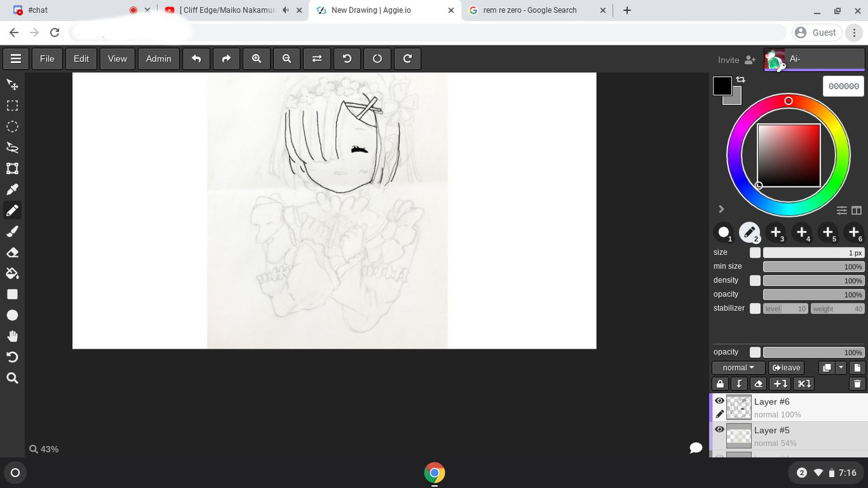Toggle the density pressure checkbox

[755, 281]
